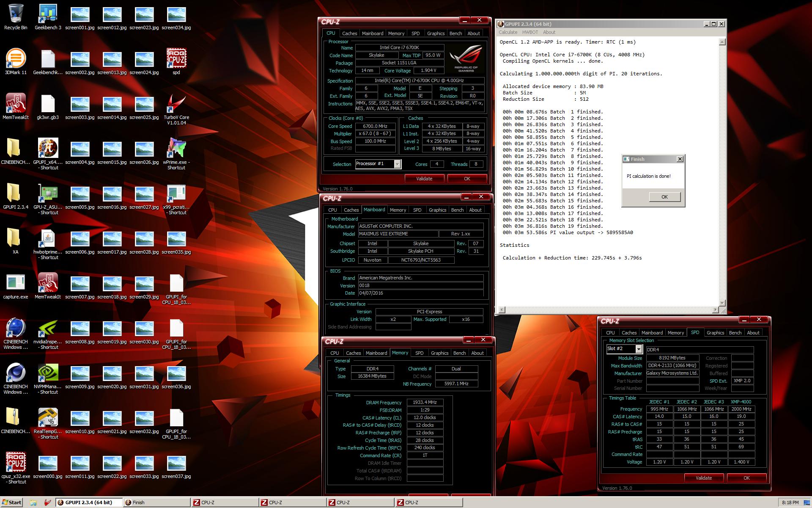Click GPUPI horizontal scrollbar right arrow
Viewport: 812px width, 508px height.
click(x=715, y=310)
